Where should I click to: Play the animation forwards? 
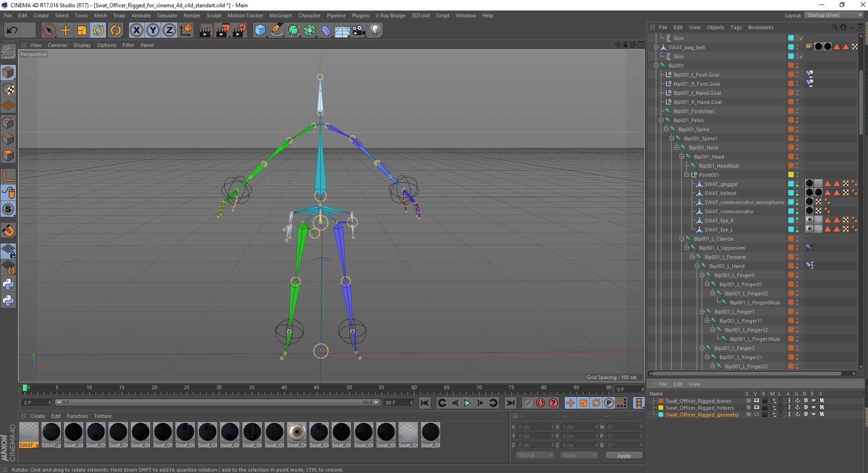pos(467,403)
